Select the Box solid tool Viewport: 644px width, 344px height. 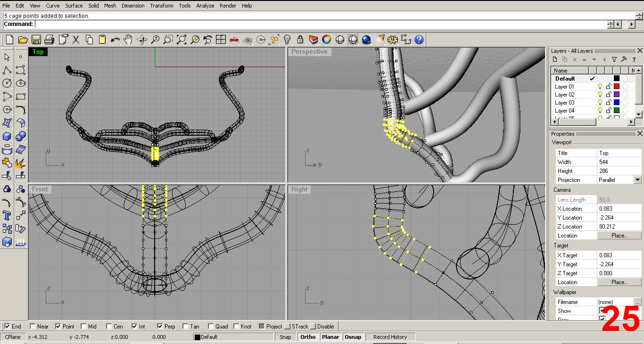pos(7,136)
